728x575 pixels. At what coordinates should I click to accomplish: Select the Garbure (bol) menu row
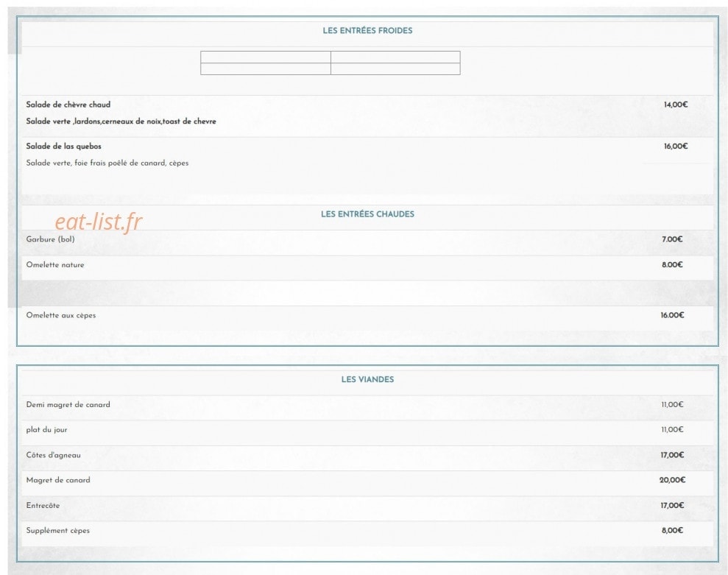[x=367, y=240]
